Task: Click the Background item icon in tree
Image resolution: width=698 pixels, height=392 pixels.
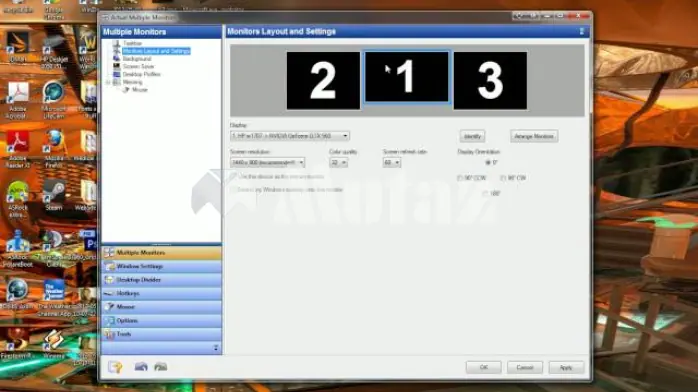Action: tap(117, 59)
